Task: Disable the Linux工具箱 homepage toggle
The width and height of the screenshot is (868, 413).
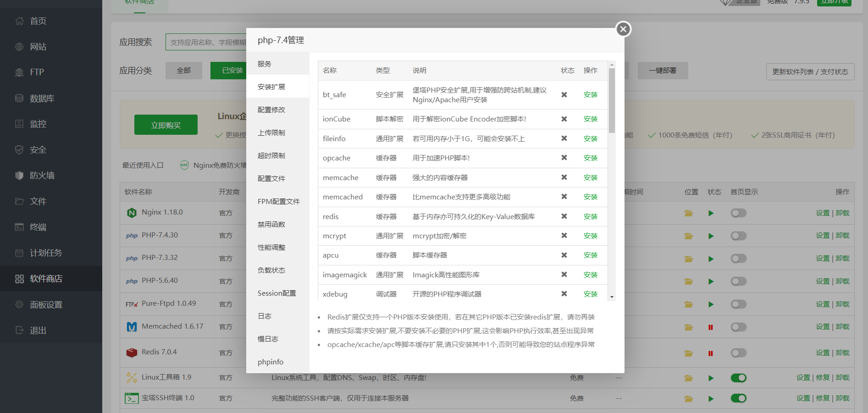Action: coord(738,378)
